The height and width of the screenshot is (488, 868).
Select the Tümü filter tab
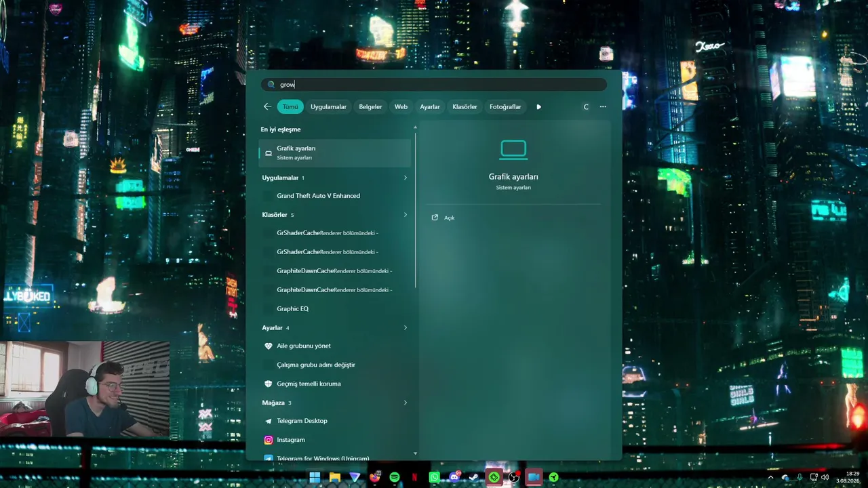point(290,106)
